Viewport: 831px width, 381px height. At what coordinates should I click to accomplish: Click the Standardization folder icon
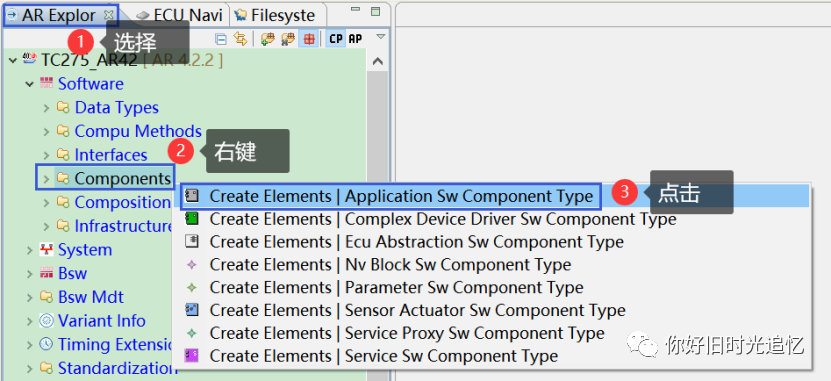pos(47,368)
